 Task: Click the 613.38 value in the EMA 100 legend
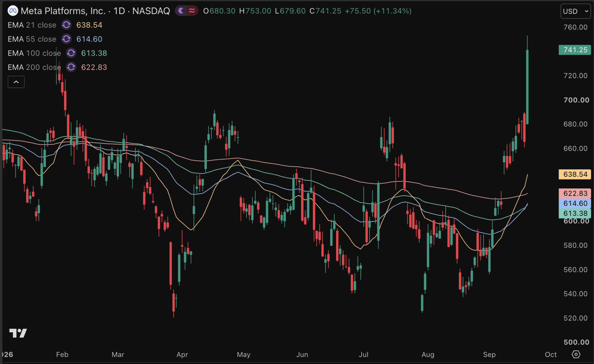[94, 53]
